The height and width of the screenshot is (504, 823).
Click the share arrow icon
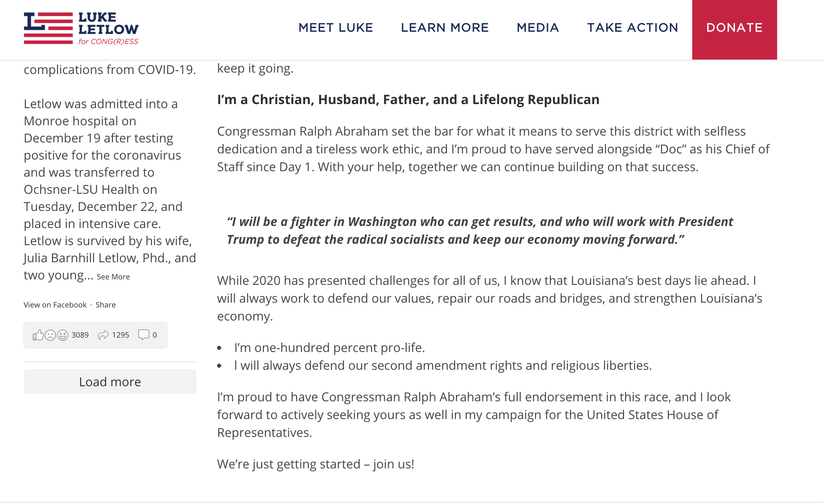coord(103,335)
